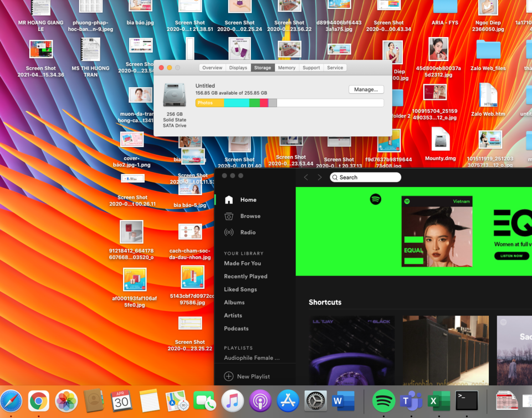The image size is (532, 418).
Task: Switch to the Memory tab
Action: click(287, 68)
